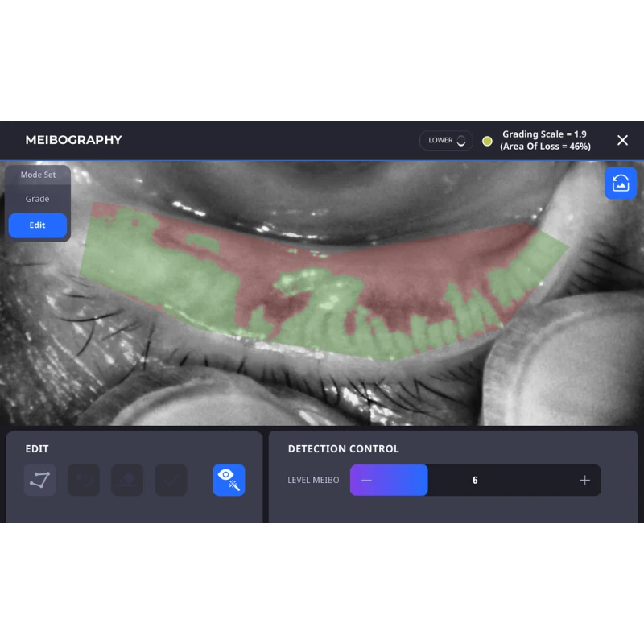Expand the Mode Set options
The height and width of the screenshot is (644, 644).
(x=37, y=175)
